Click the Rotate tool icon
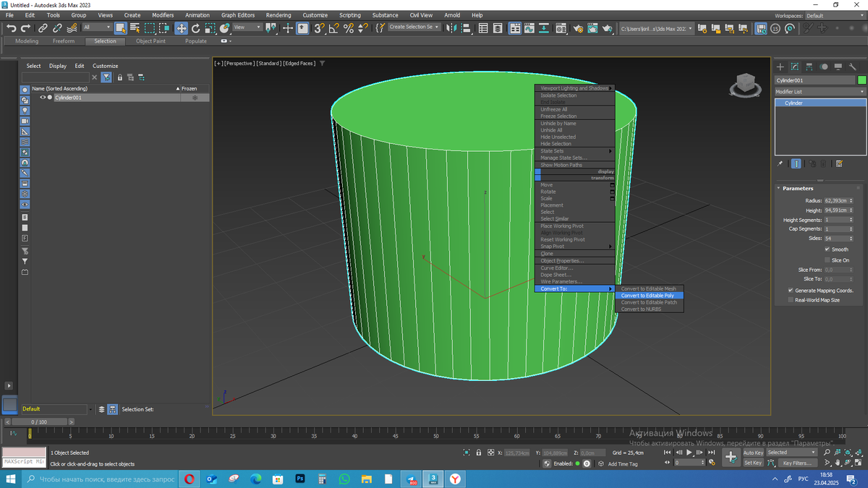868x488 pixels. 195,28
